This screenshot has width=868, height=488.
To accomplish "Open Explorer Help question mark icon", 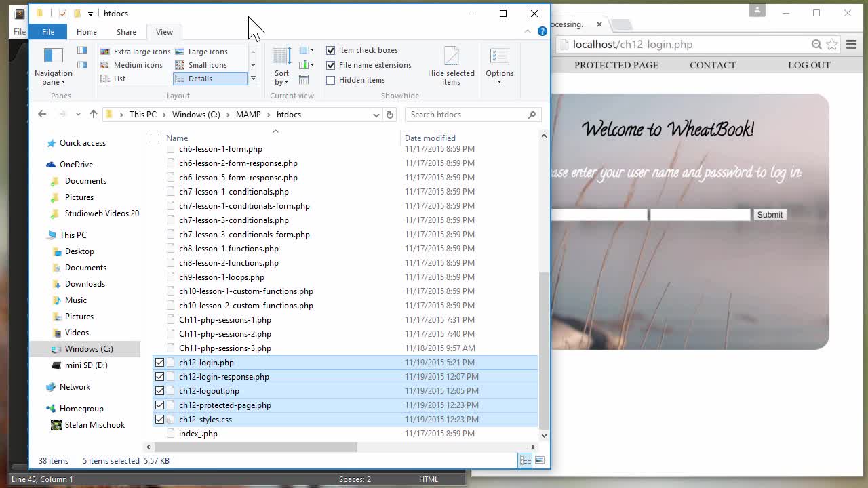I will click(542, 31).
